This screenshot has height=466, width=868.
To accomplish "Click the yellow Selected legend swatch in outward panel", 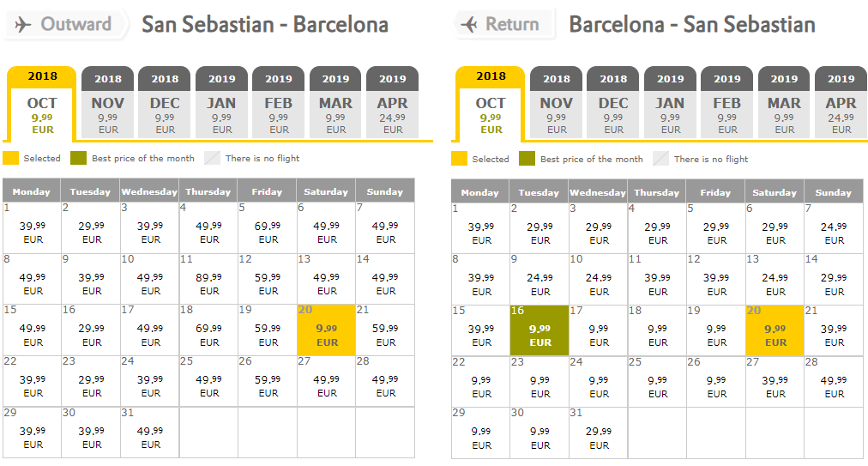I will tap(10, 158).
